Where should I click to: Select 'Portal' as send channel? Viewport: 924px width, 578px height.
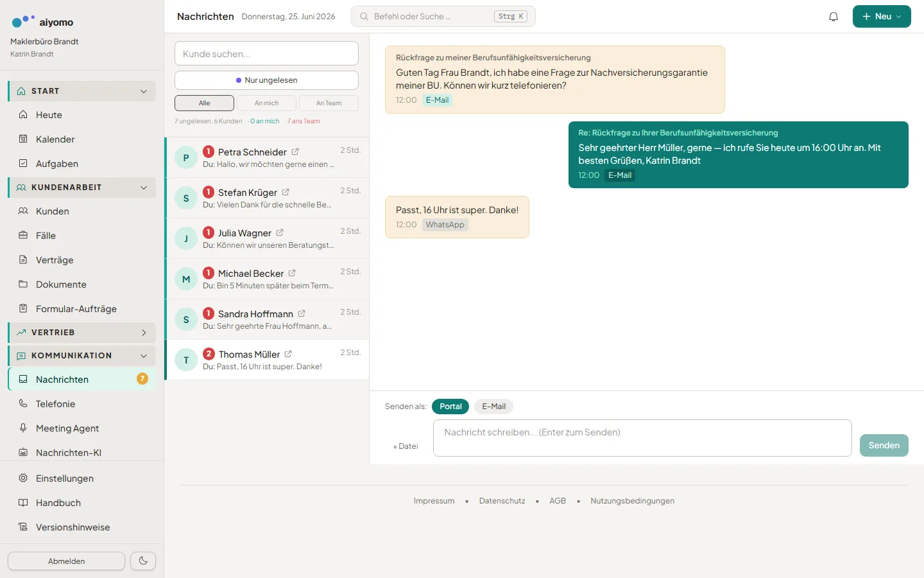[x=450, y=407]
